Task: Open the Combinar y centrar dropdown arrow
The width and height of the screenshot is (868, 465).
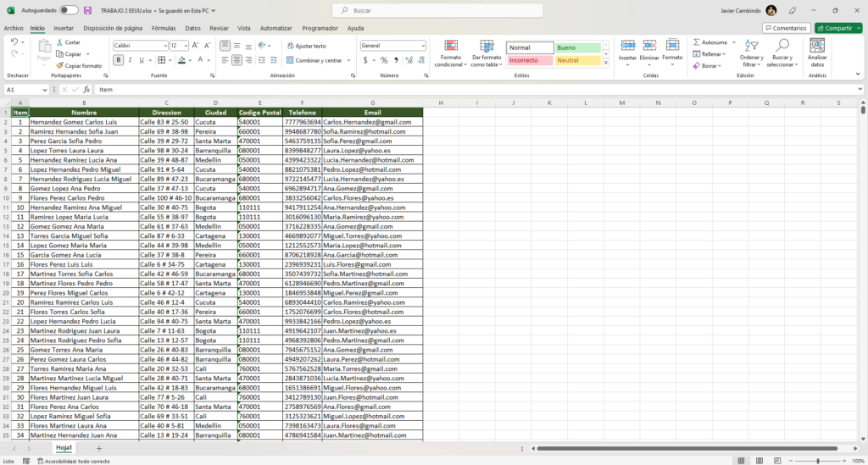Action: [x=349, y=60]
